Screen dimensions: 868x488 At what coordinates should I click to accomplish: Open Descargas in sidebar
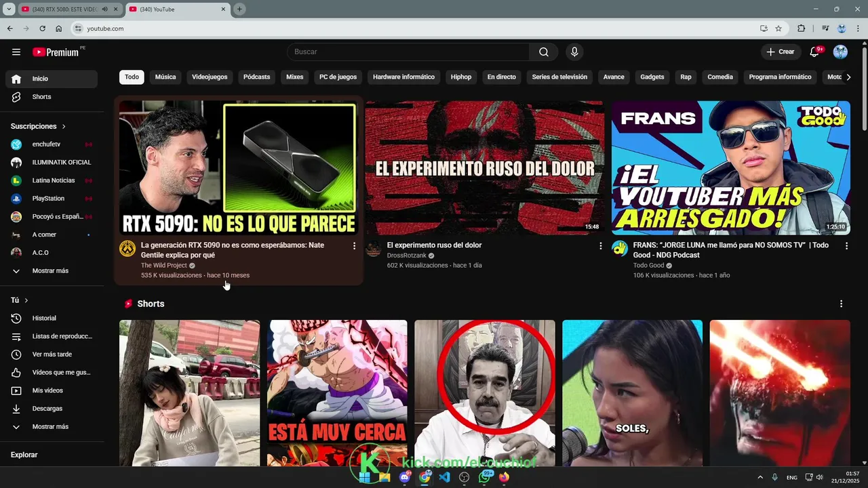coord(52,409)
